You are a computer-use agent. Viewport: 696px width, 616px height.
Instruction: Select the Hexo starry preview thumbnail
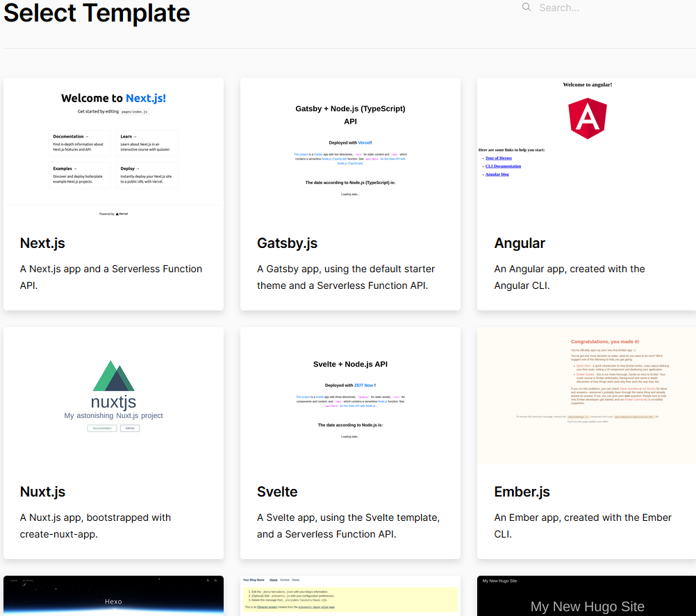point(114,596)
